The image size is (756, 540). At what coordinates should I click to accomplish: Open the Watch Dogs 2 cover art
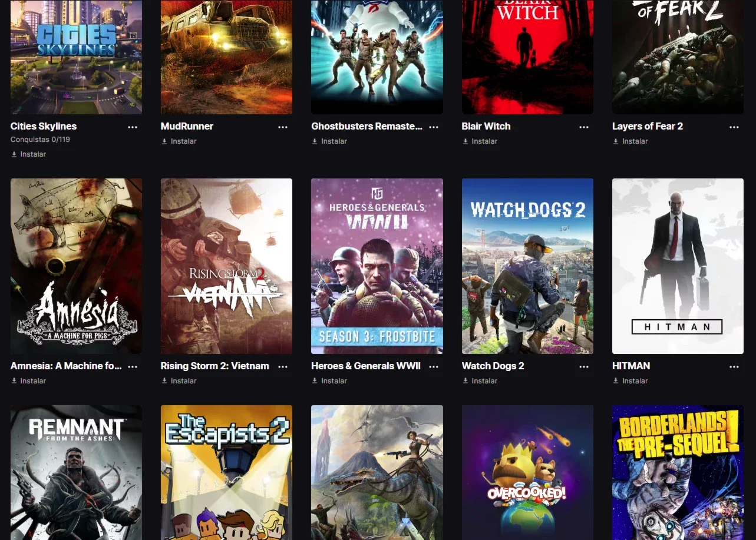pyautogui.click(x=527, y=266)
